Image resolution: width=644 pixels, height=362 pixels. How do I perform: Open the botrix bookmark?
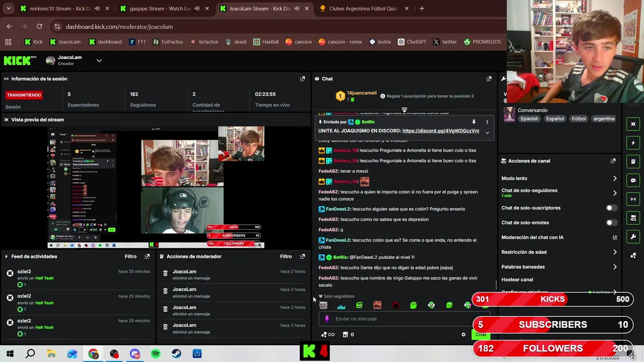380,42
